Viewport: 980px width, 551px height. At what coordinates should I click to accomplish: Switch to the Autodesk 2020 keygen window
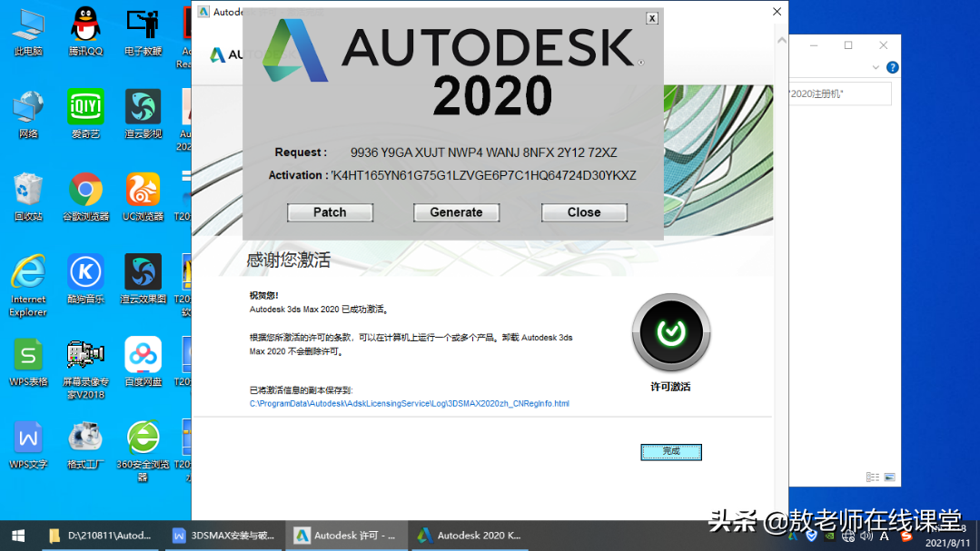[x=470, y=535]
